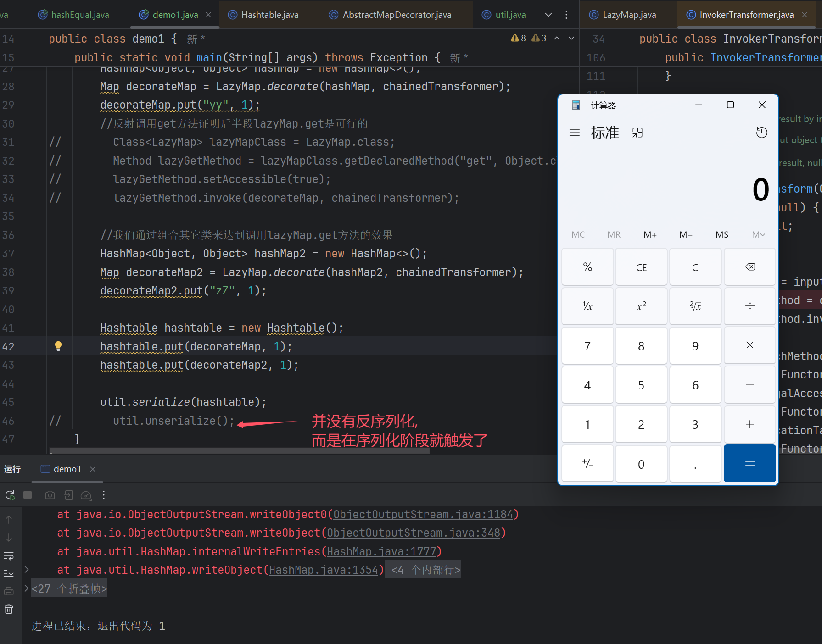Click the 3 weak warnings indicator
Image resolution: width=822 pixels, height=644 pixels.
[x=539, y=38]
